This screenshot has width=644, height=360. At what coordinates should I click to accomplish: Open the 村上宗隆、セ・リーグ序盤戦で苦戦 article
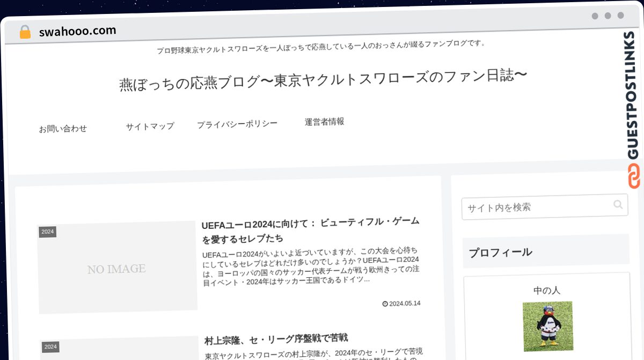[276, 339]
